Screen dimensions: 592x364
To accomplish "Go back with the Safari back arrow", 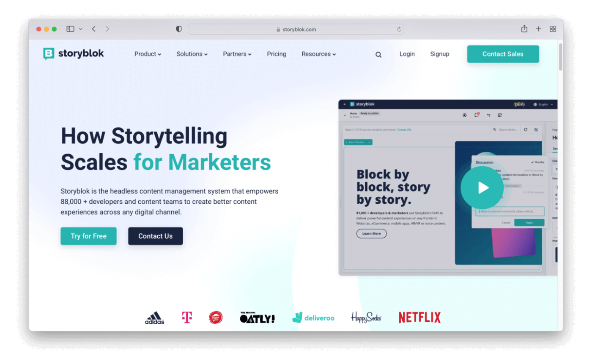I will tap(93, 29).
